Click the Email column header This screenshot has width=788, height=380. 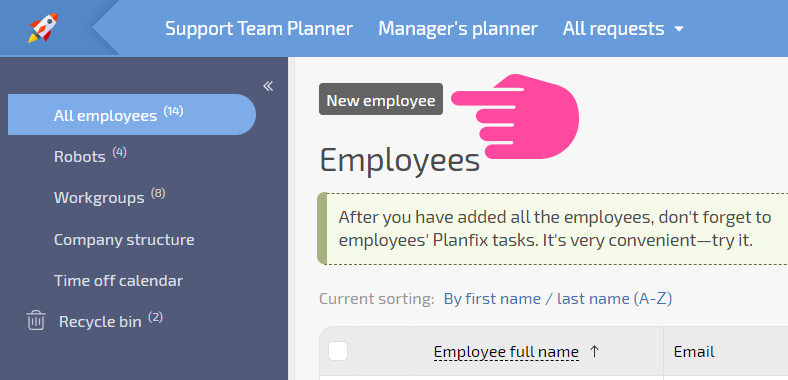(x=694, y=351)
